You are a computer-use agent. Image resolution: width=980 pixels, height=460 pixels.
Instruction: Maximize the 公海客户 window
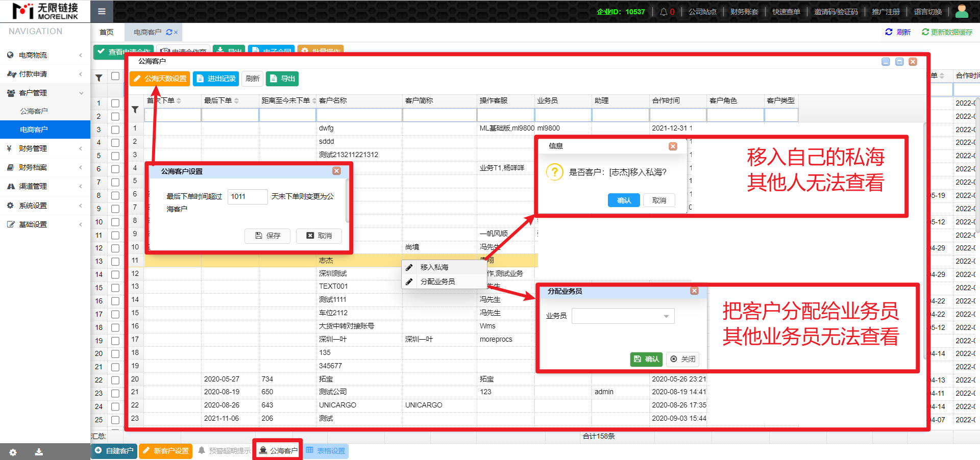[899, 62]
